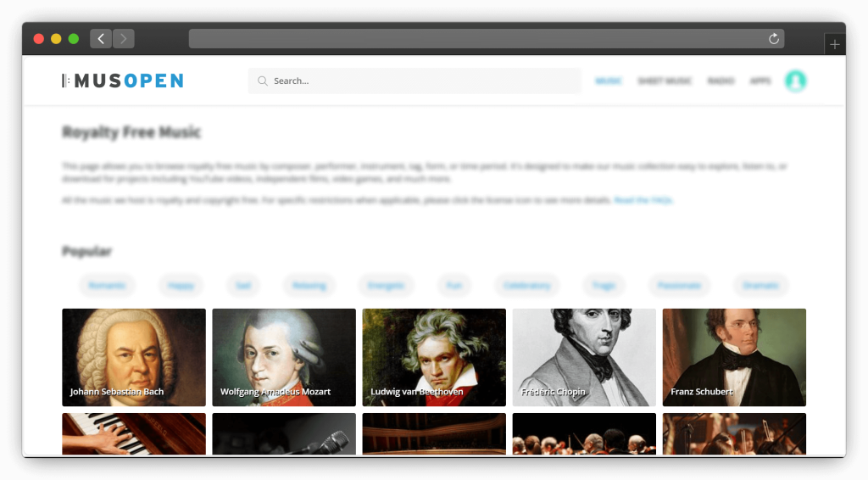Open Ludwig van Beethoven composer card
Viewport: 868px width, 480px height.
point(434,357)
